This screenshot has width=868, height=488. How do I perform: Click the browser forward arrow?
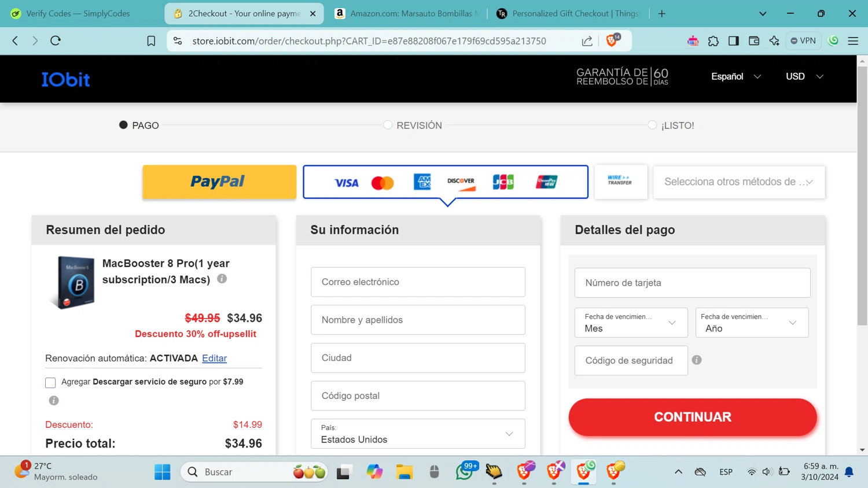click(35, 40)
